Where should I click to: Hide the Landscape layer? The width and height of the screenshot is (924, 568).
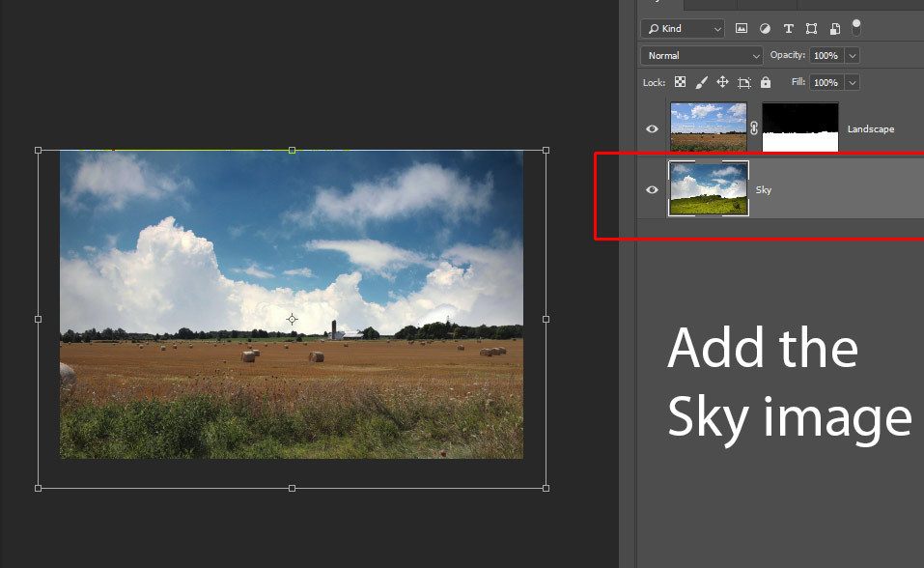click(652, 129)
